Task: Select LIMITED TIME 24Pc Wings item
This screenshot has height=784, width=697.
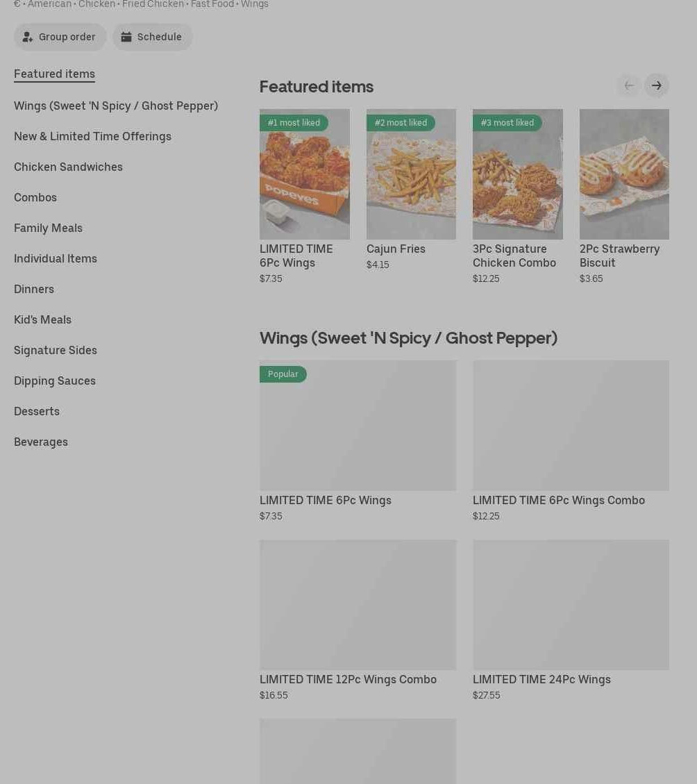Action: click(x=571, y=605)
